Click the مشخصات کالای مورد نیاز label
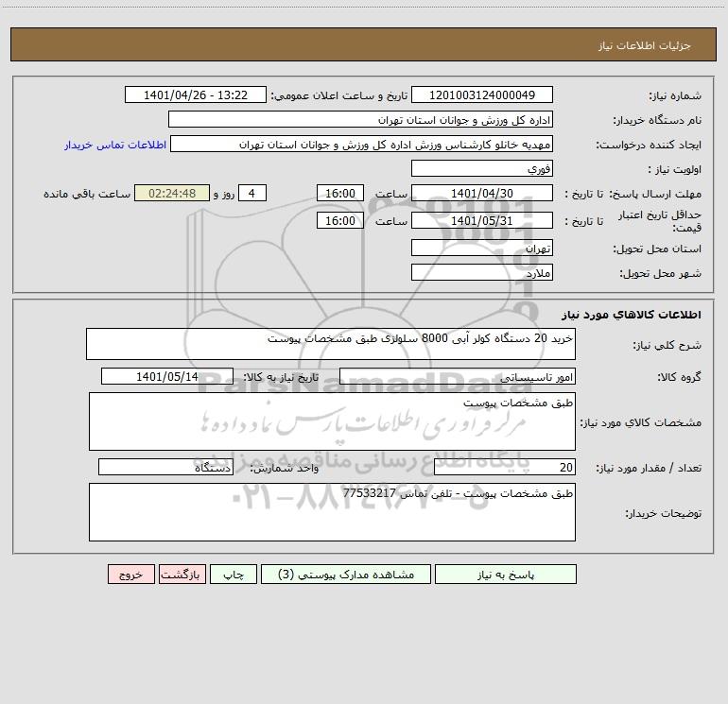 click(x=641, y=422)
